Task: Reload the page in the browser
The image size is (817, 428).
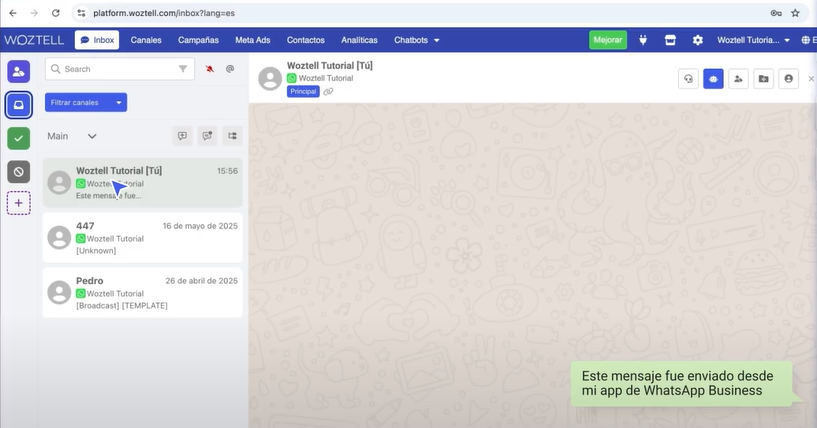Action: click(x=55, y=13)
